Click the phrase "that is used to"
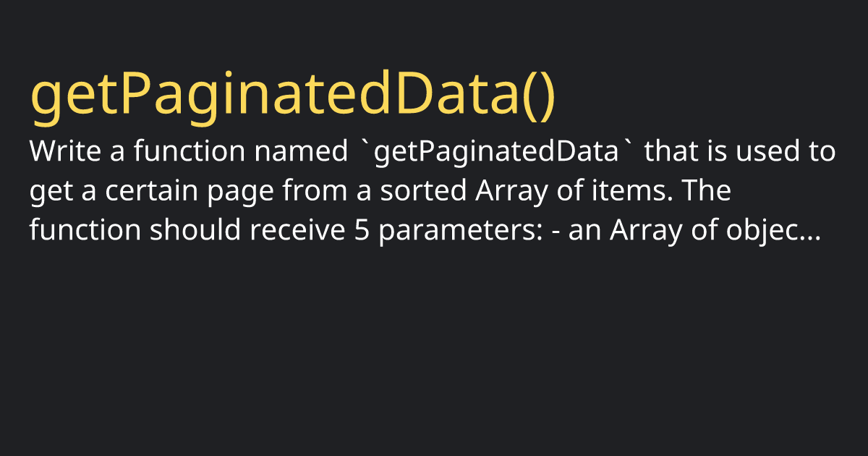The width and height of the screenshot is (868, 456). pos(739,153)
